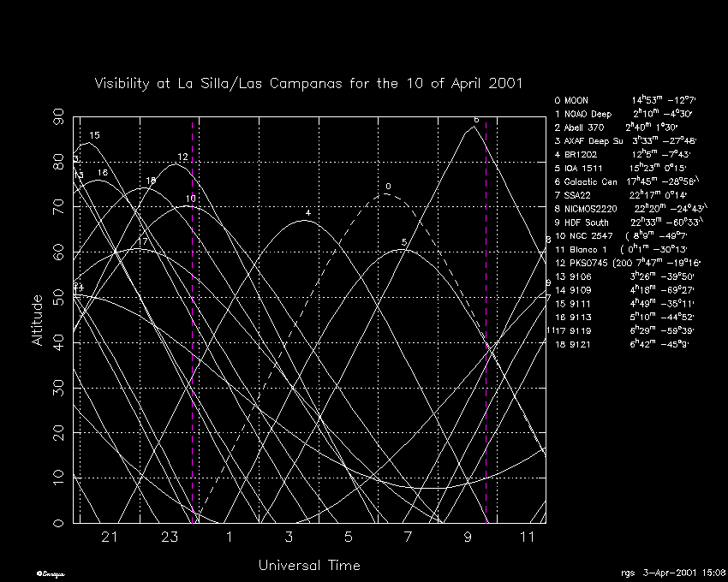Click the 23 tick label on time axis

(169, 537)
